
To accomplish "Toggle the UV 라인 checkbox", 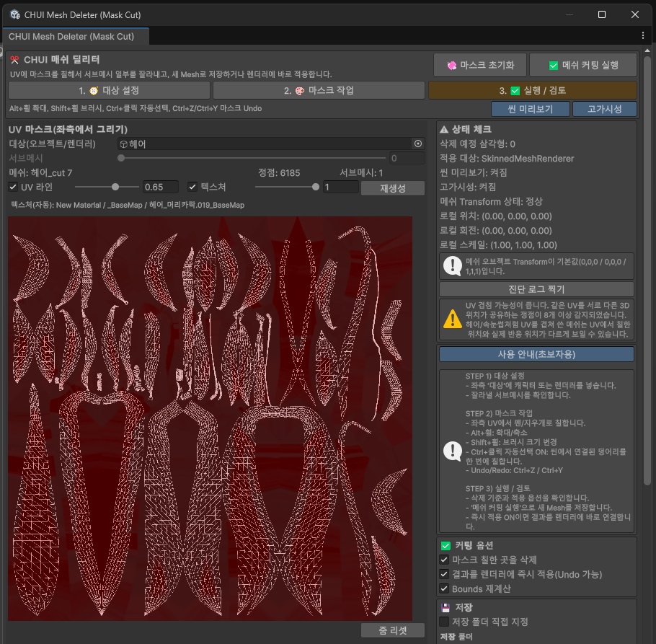I will (x=13, y=187).
